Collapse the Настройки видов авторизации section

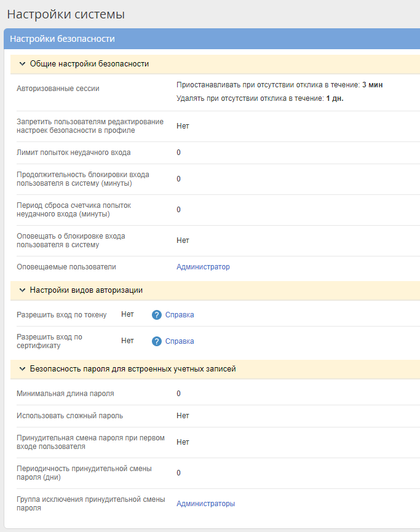pyautogui.click(x=23, y=290)
